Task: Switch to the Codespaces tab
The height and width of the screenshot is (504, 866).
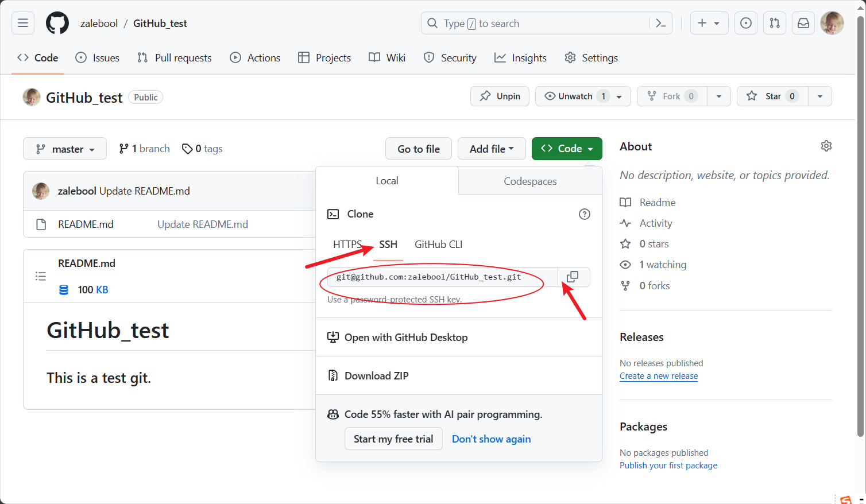Action: 530,181
